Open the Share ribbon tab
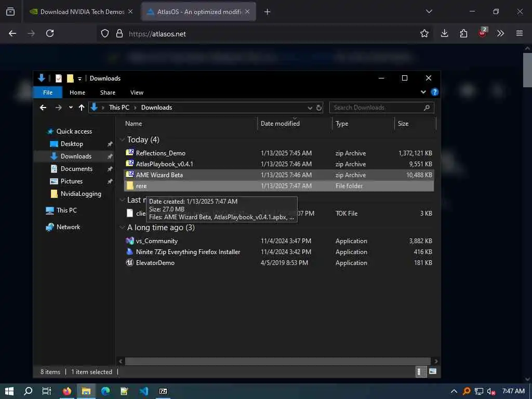The height and width of the screenshot is (399, 532). pyautogui.click(x=108, y=92)
